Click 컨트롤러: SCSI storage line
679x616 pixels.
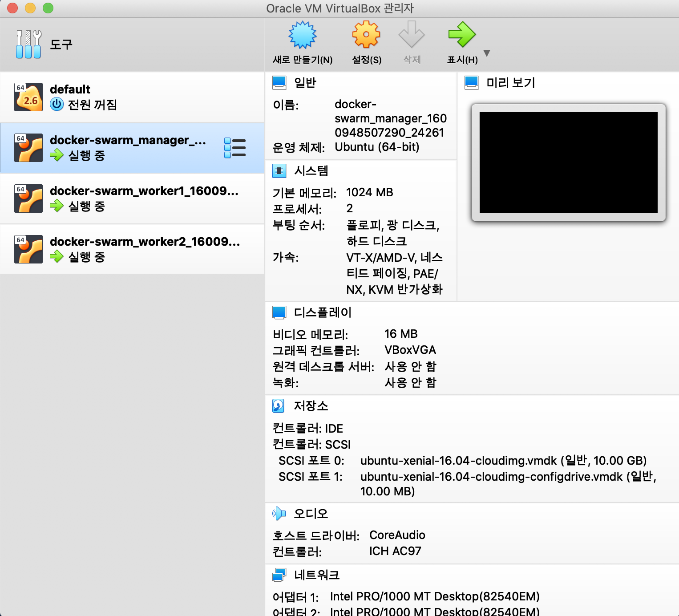[x=311, y=444]
